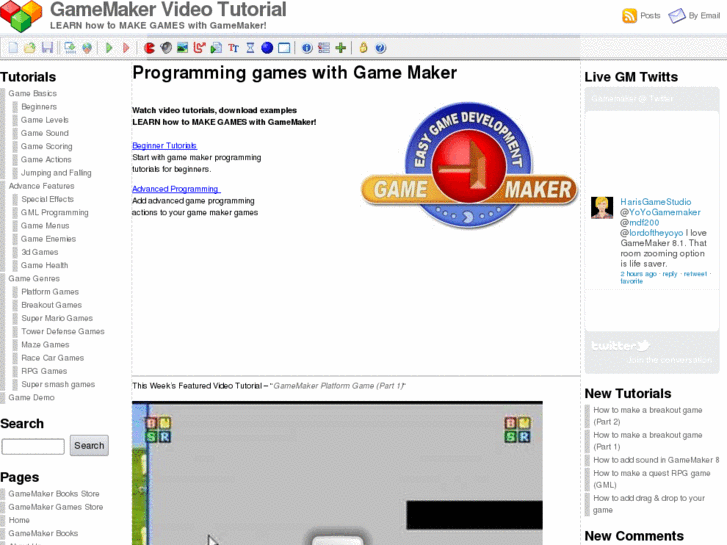Open Game Levels in the sidebar
This screenshot has height=545, width=727.
coord(45,120)
